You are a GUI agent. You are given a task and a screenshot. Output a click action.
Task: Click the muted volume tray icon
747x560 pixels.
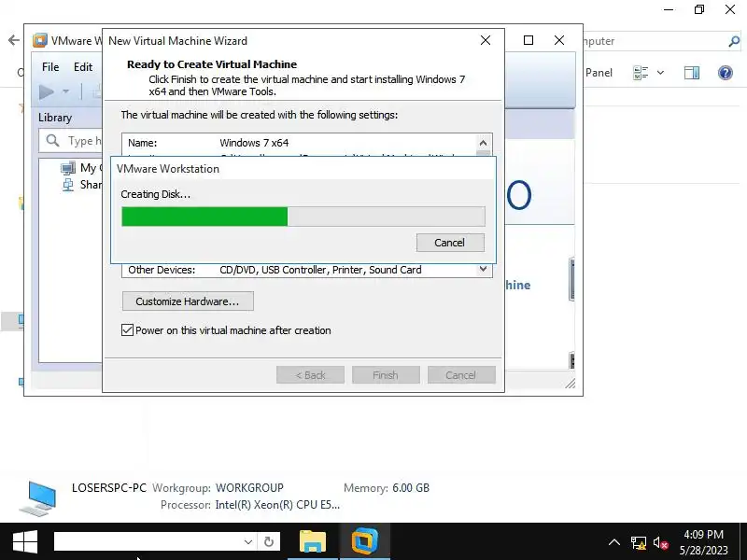661,542
